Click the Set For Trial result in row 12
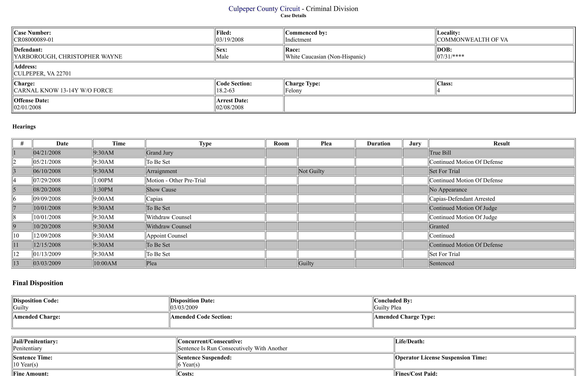Screen dimensions: 588x376 click(x=445, y=254)
